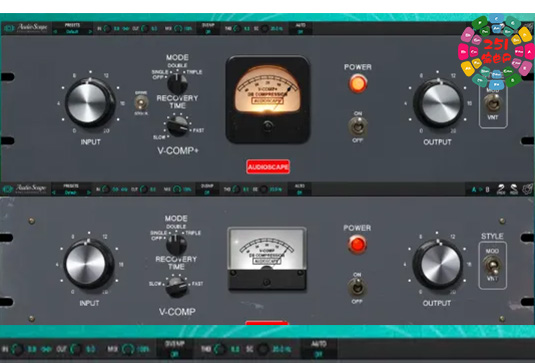The image size is (535, 363).
Task: Open the OVSMP oversampling selector on V-COMP toolbar
Action: click(207, 189)
